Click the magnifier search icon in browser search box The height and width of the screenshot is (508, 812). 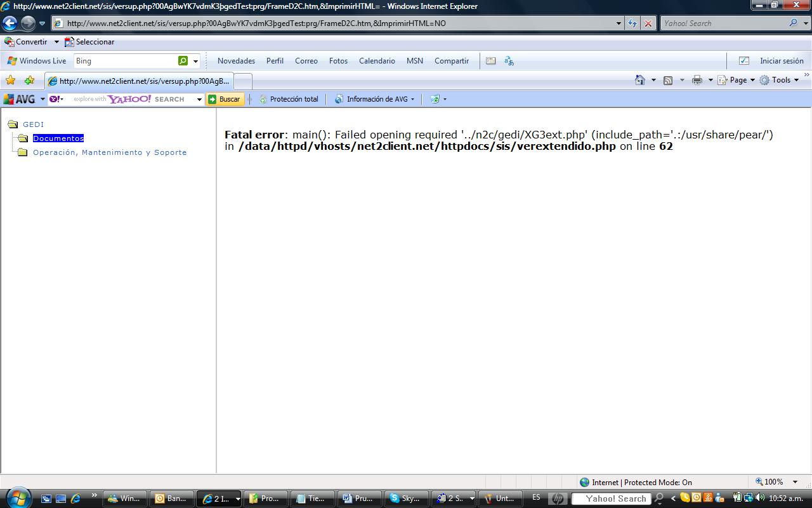(x=794, y=23)
